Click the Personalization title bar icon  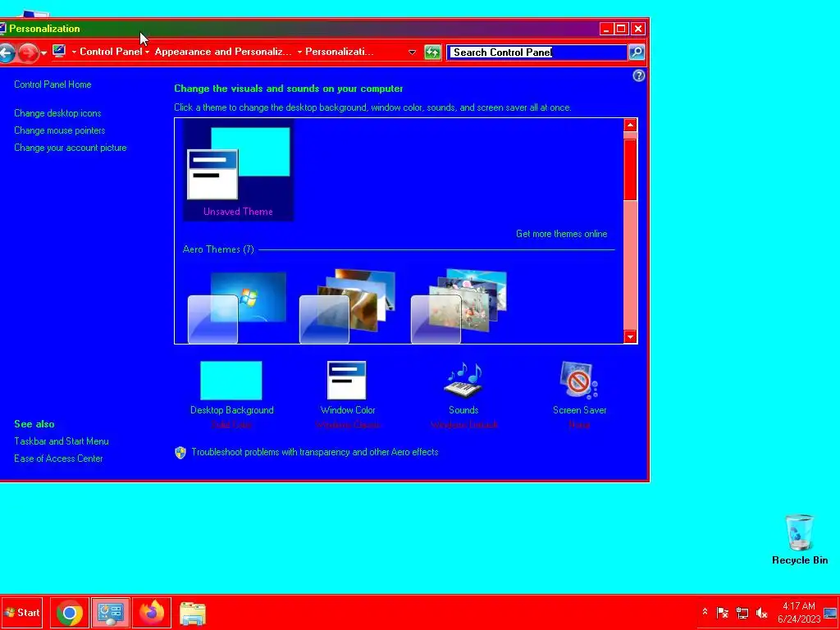click(2, 29)
